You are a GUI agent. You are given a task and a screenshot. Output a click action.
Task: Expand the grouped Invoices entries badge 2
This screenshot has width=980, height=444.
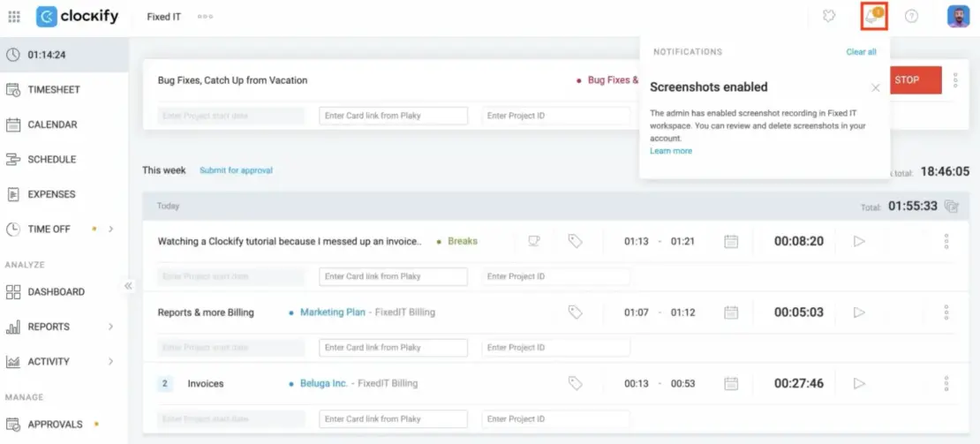[x=164, y=383]
